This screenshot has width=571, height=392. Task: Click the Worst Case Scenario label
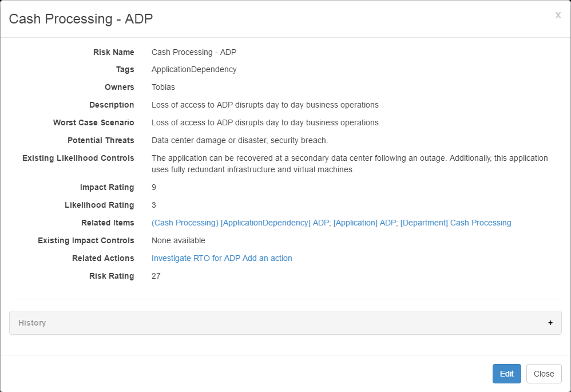pos(94,123)
